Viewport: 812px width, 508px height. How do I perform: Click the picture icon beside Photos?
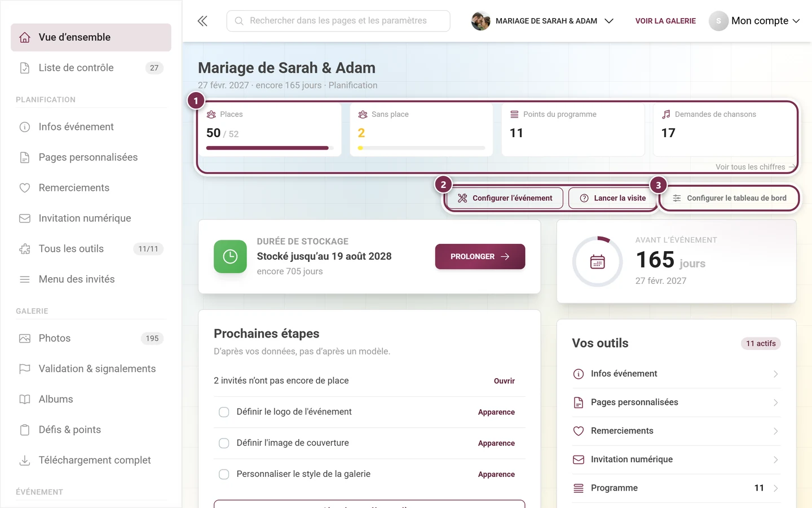coord(25,339)
